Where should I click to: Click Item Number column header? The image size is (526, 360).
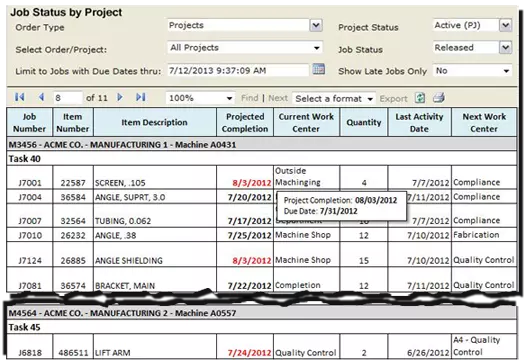(73, 122)
